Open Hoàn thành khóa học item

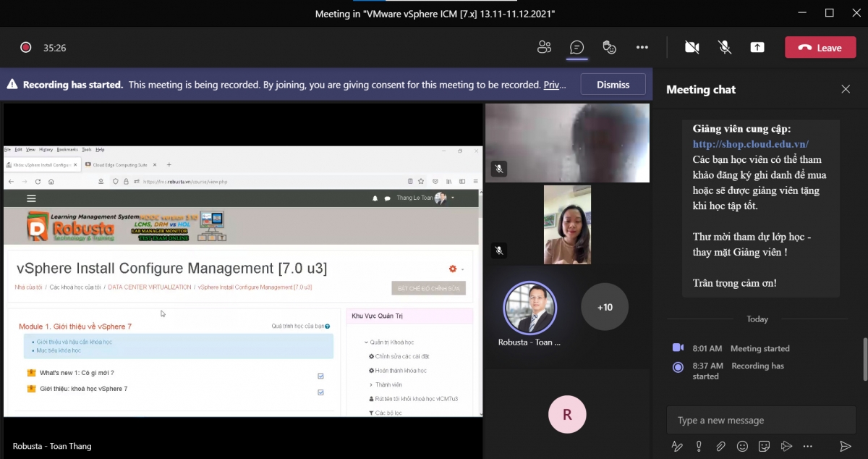[397, 371]
